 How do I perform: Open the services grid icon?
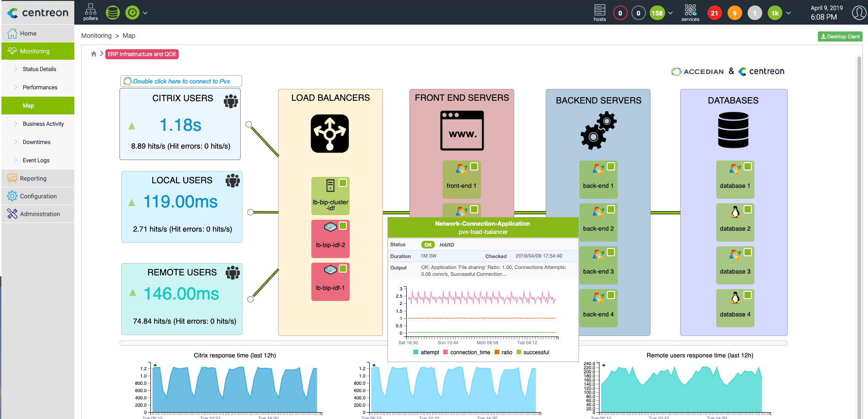690,12
